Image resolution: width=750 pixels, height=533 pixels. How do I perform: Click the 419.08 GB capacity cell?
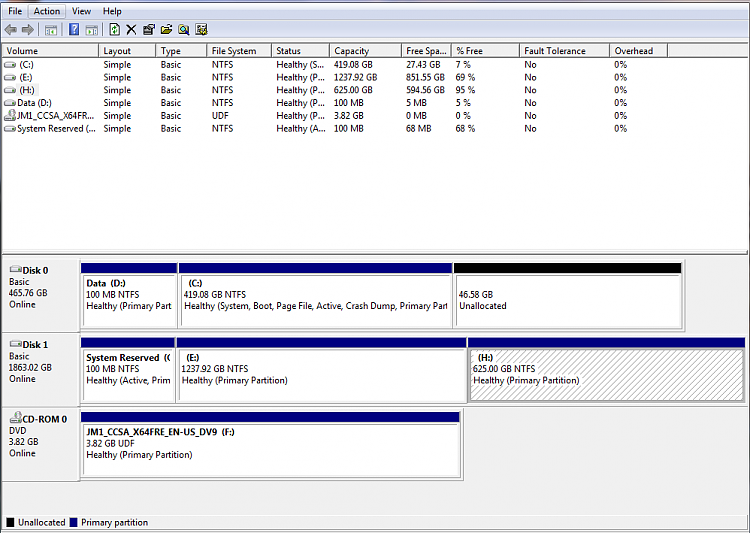[x=353, y=65]
